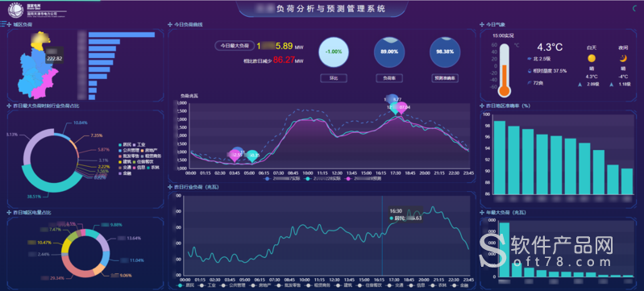Click the wind icon next to 北 2.5级
This screenshot has height=291, width=644.
tap(529, 59)
